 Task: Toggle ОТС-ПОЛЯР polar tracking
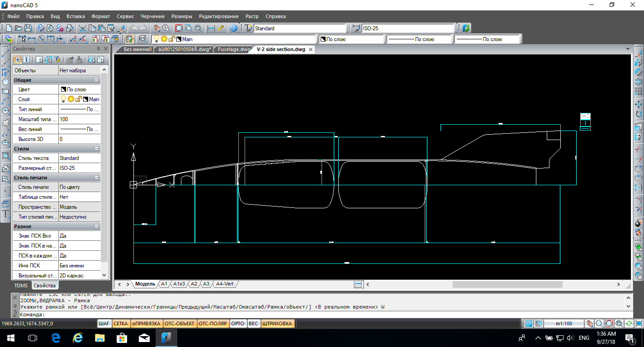pyautogui.click(x=213, y=324)
